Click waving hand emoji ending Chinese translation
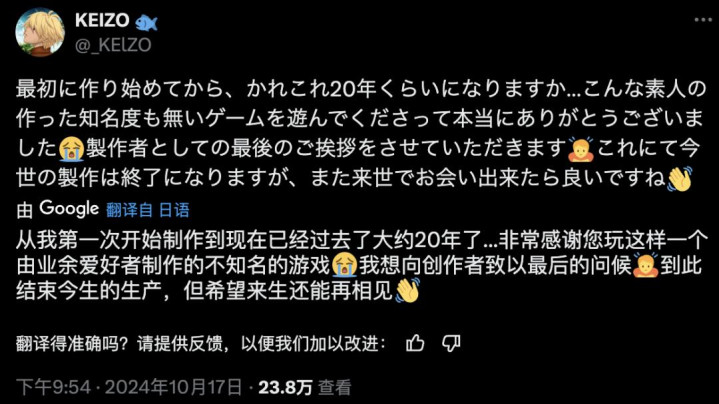Screen dimensions: 719x404 tap(407, 290)
